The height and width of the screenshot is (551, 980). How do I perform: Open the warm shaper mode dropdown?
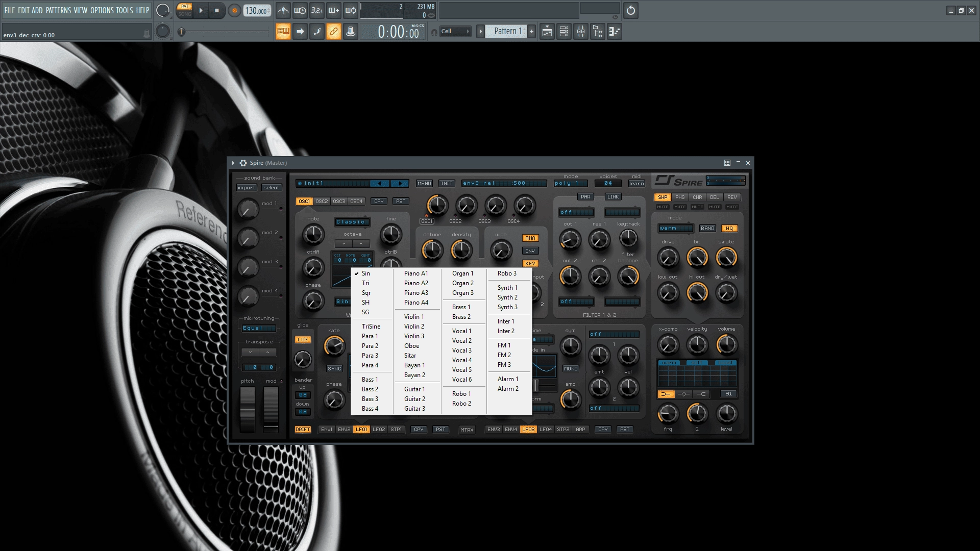point(675,229)
